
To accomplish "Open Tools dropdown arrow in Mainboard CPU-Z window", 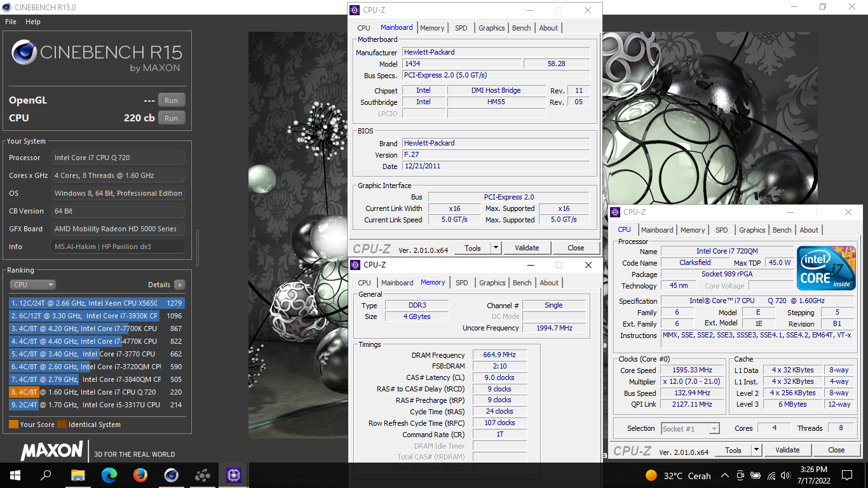I will [x=496, y=248].
